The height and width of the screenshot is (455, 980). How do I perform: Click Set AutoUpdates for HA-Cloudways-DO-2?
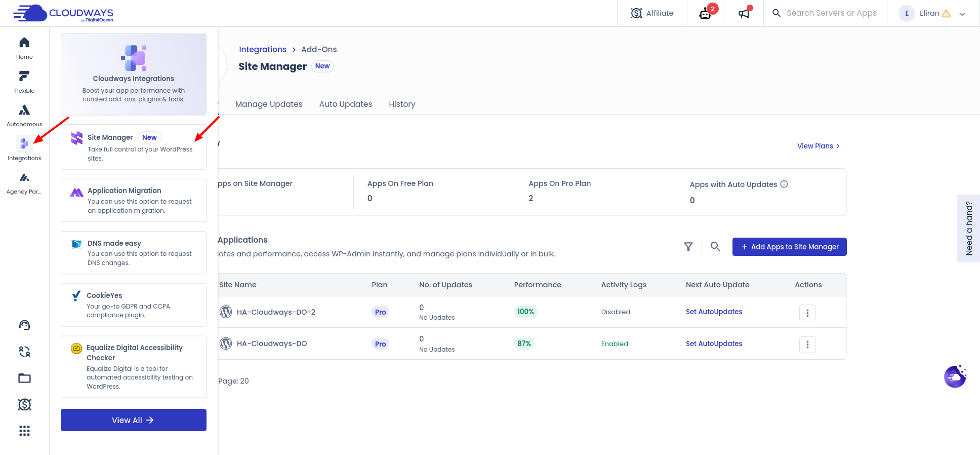tap(714, 312)
